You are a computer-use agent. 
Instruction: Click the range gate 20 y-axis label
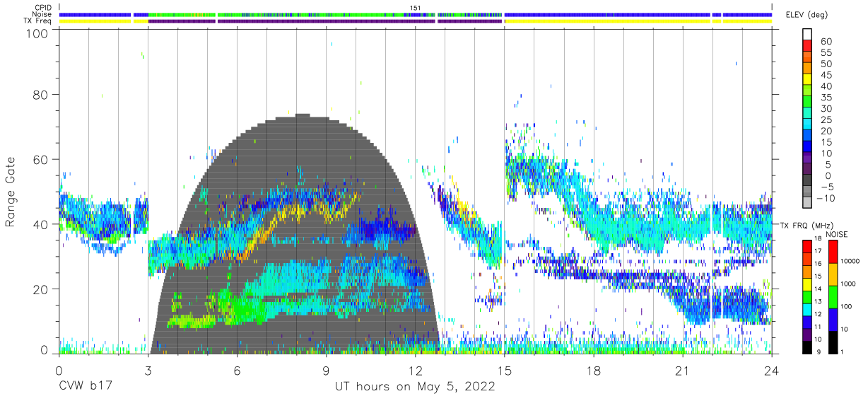tap(40, 289)
